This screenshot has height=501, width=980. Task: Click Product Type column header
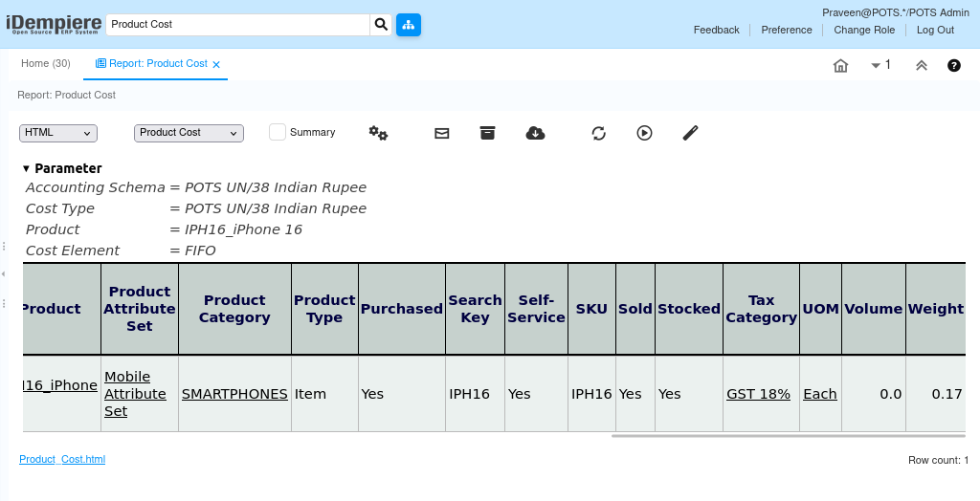[x=324, y=309]
